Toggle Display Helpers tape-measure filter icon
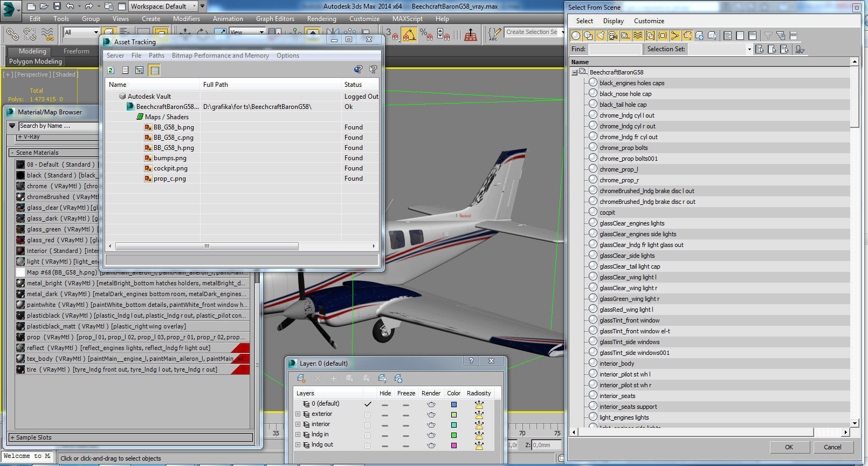Viewport: 868px width, 466px height. (x=625, y=36)
